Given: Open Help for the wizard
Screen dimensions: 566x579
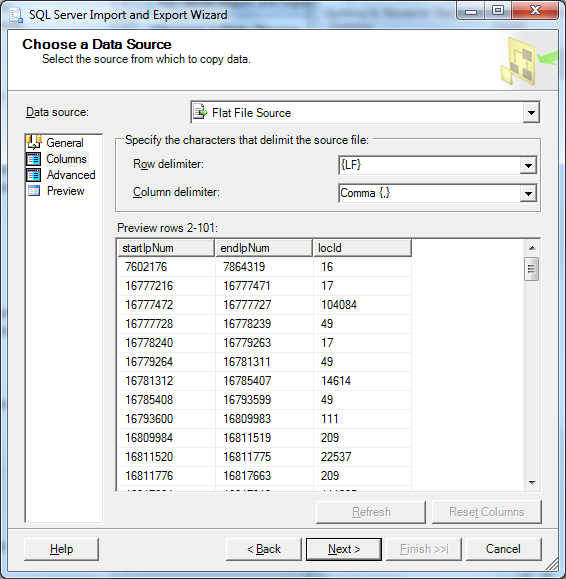Looking at the screenshot, I should point(61,549).
